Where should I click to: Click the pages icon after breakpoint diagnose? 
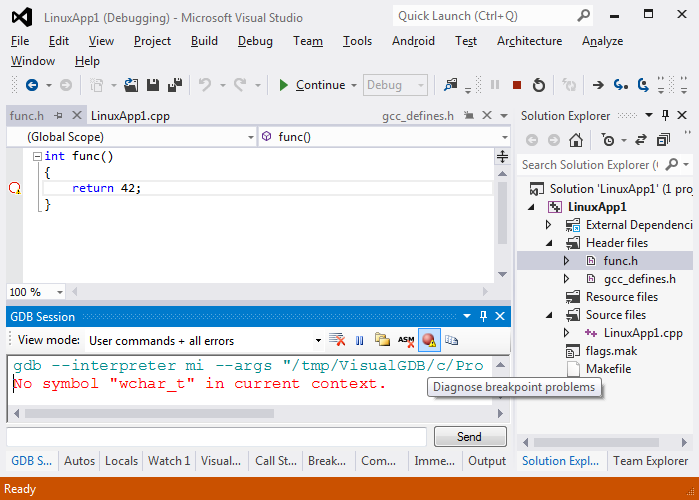pyautogui.click(x=451, y=340)
